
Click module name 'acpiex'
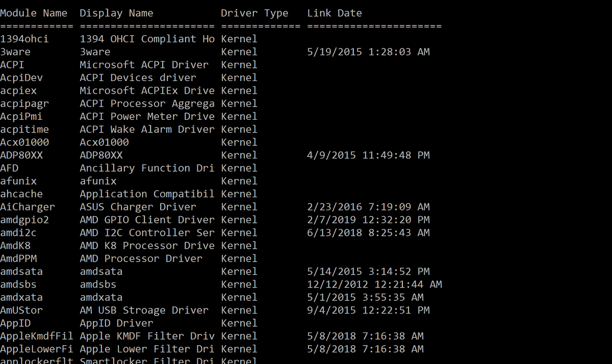[x=18, y=91]
